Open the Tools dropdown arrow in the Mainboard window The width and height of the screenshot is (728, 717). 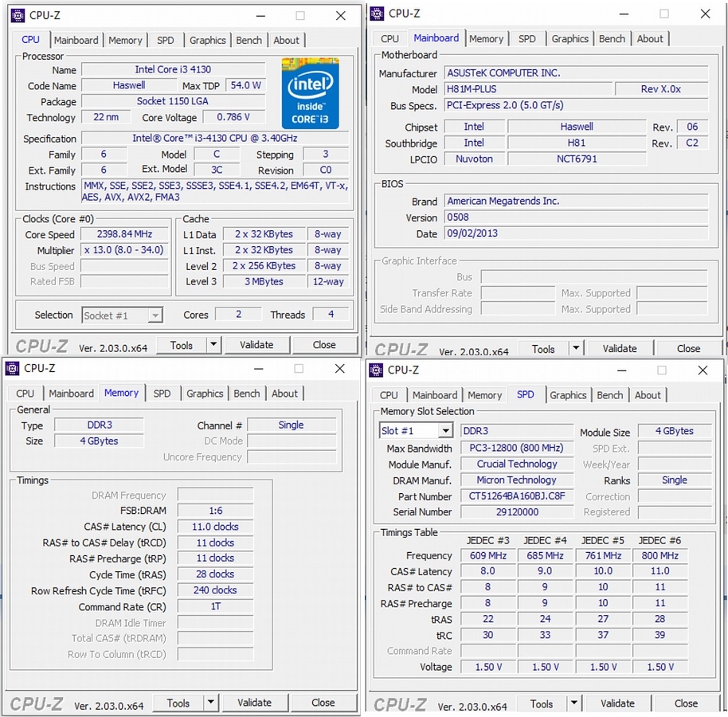click(x=576, y=348)
